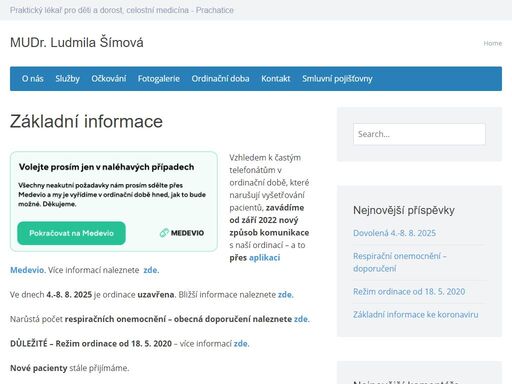Click 'zde' link for Režim ordinace info
Image resolution: width=512 pixels, height=384 pixels.
[x=241, y=344]
